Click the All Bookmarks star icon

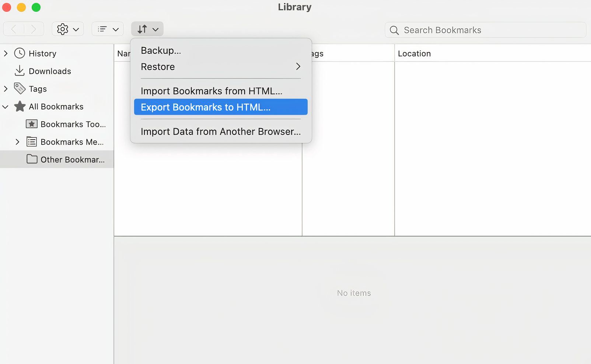19,106
